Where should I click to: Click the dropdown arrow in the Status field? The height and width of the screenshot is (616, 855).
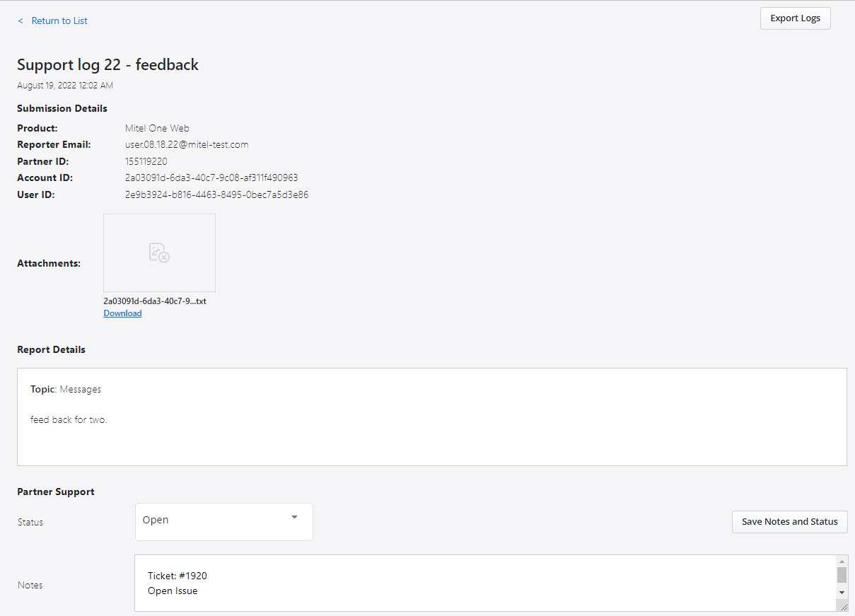pos(294,518)
